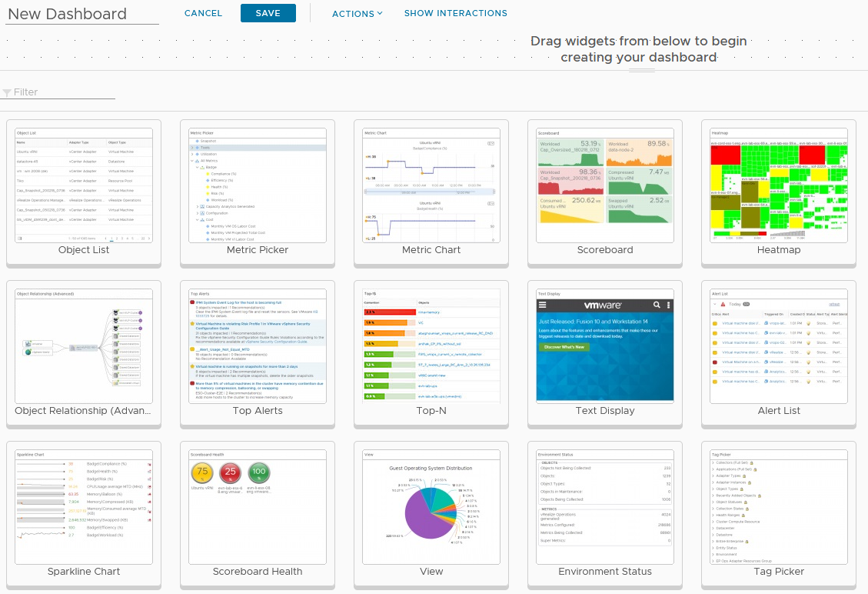Select the Environment Status widget
Screen dimensions: 868x594
604,508
